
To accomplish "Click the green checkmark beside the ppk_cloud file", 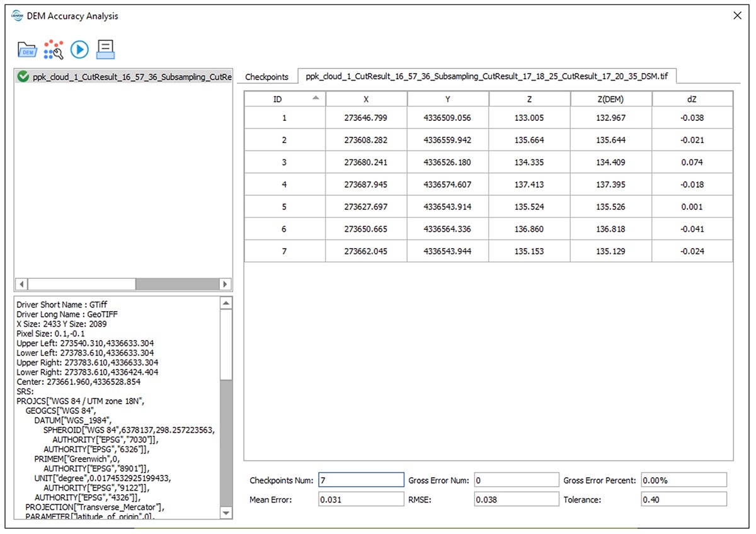I will (23, 77).
